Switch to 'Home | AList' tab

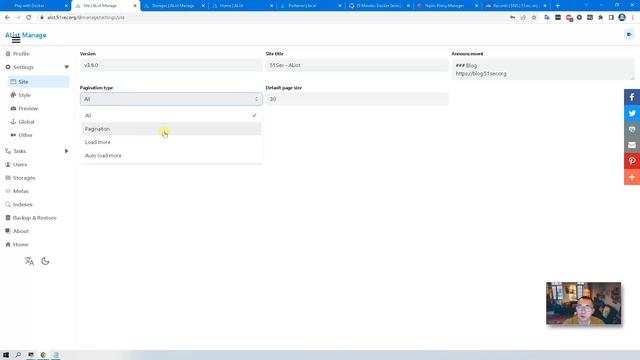tap(243, 6)
